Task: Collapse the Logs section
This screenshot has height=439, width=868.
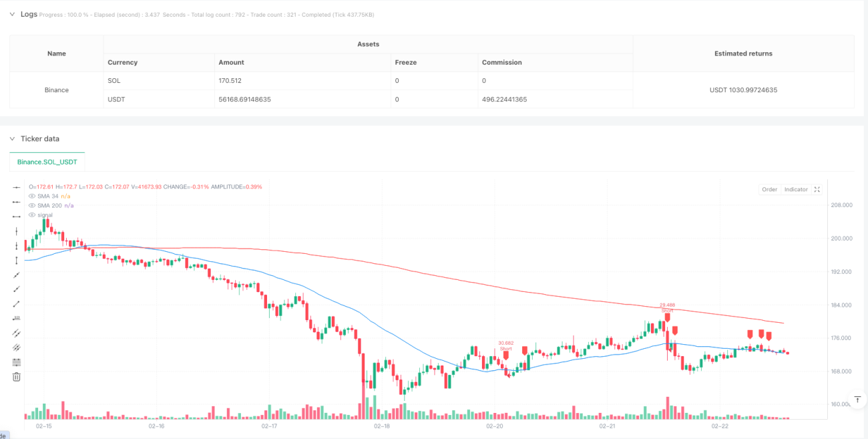Action: click(12, 13)
